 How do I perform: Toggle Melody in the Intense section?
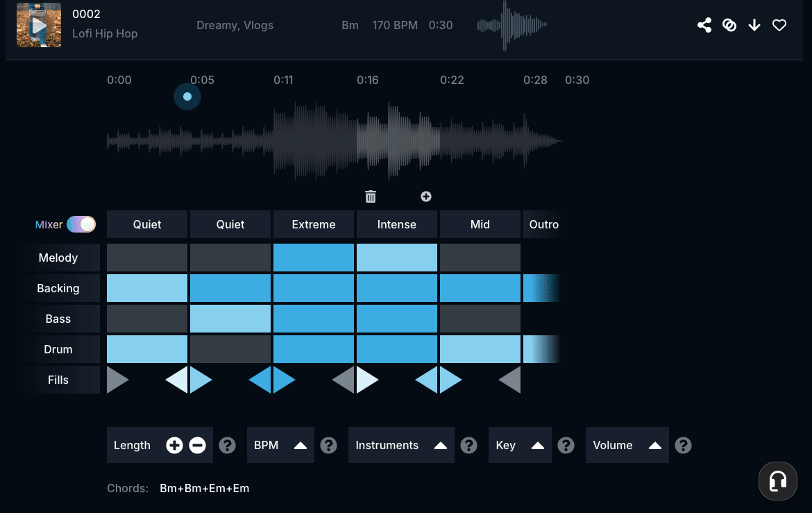397,258
